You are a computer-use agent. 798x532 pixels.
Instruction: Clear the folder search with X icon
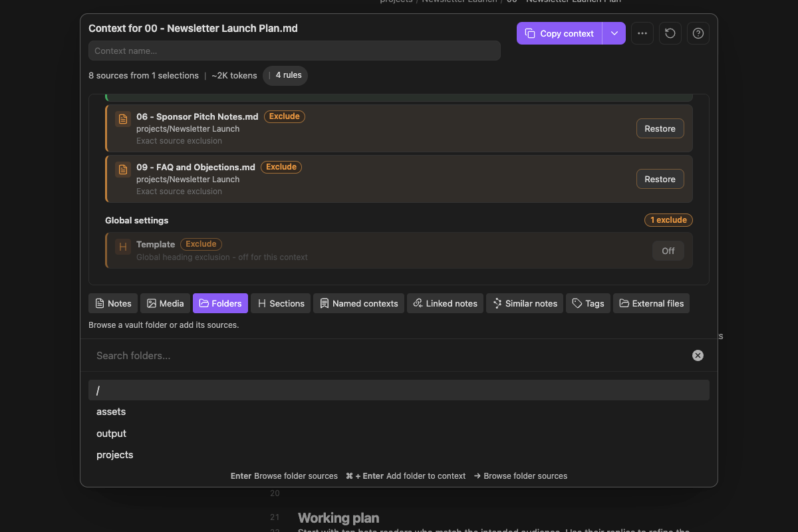(x=698, y=356)
